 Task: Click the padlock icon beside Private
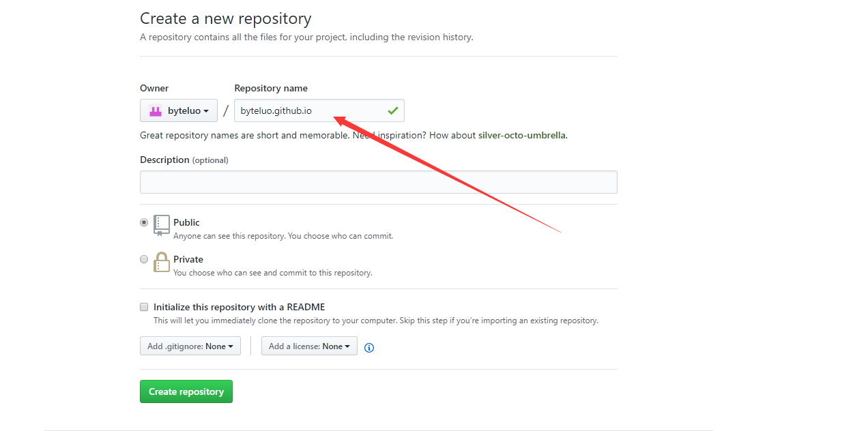[x=162, y=262]
